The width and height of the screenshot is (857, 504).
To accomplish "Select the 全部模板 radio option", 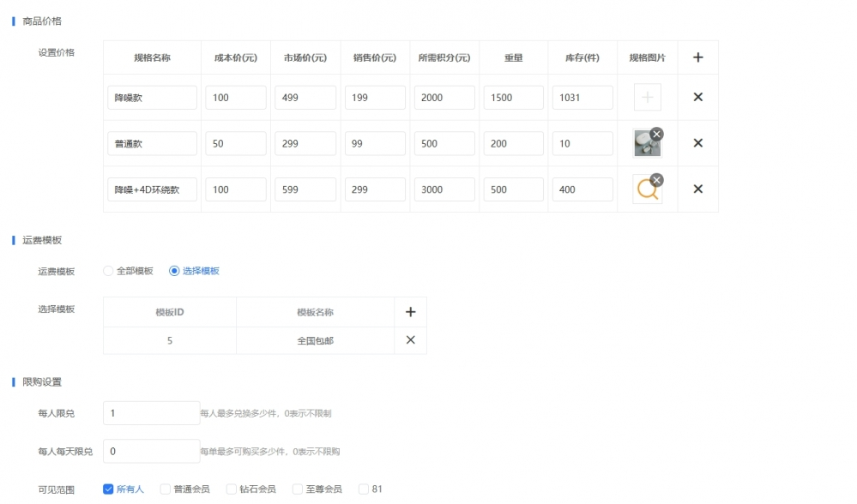I will pos(108,271).
